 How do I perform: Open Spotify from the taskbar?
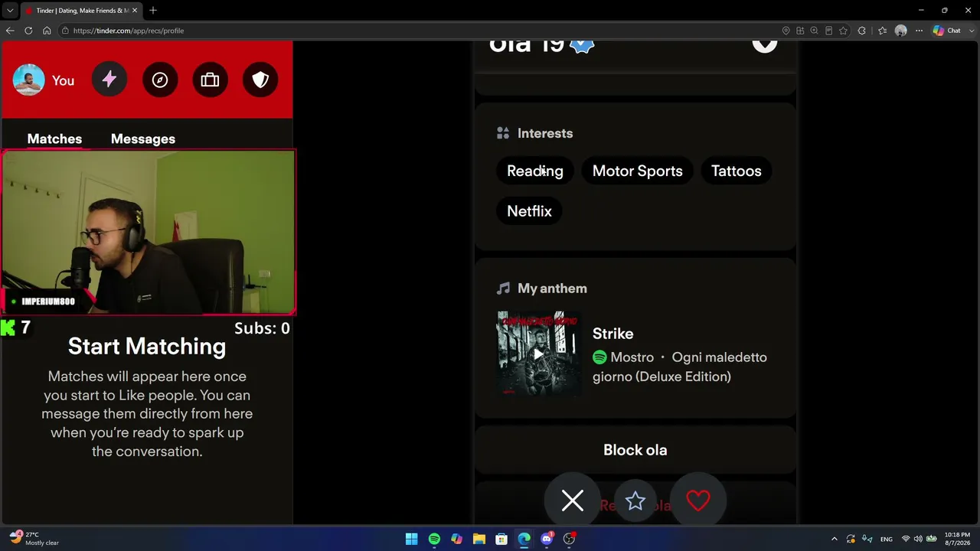[434, 539]
